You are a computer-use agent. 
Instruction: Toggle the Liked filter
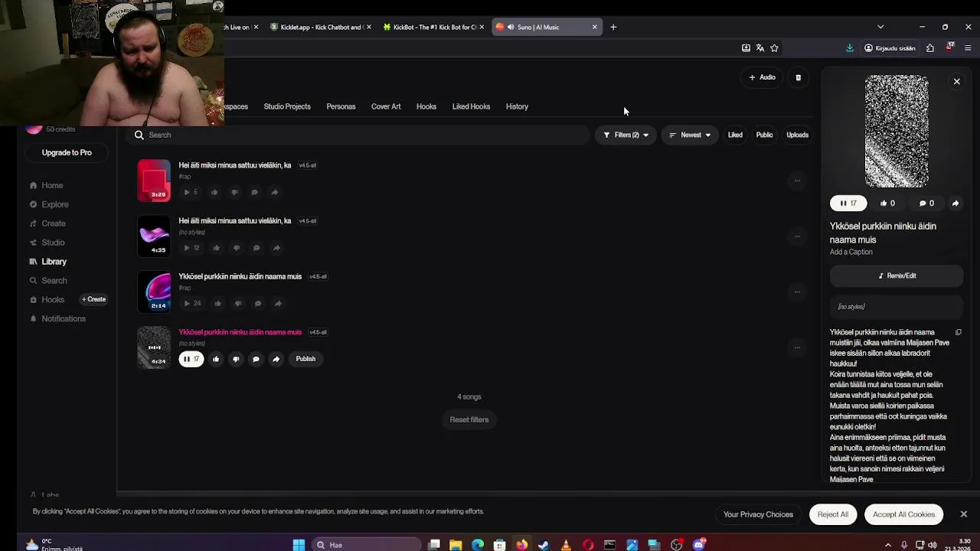(x=735, y=135)
